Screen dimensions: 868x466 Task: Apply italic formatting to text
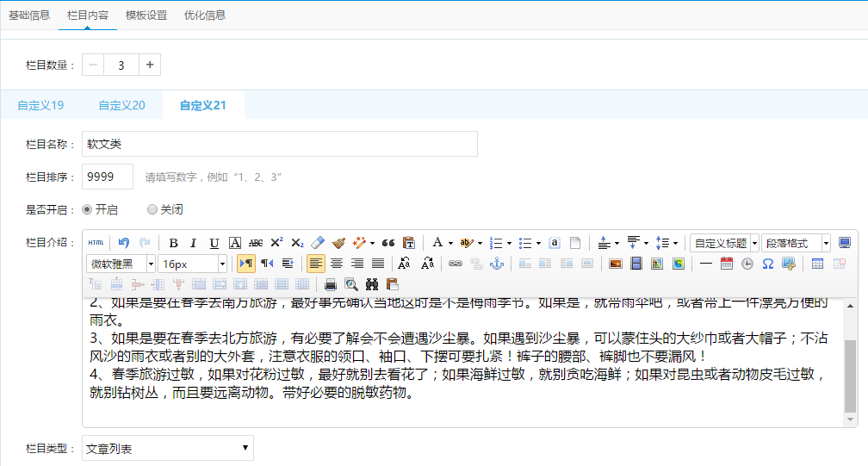pos(194,243)
